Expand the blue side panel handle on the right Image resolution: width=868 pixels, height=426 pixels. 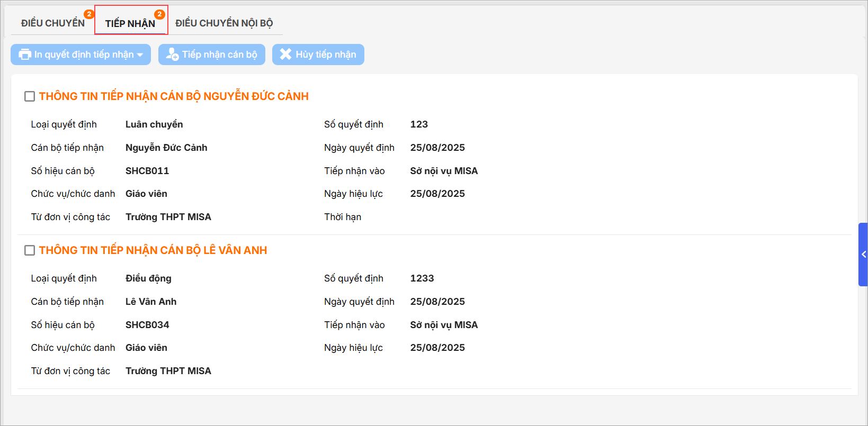pos(863,255)
